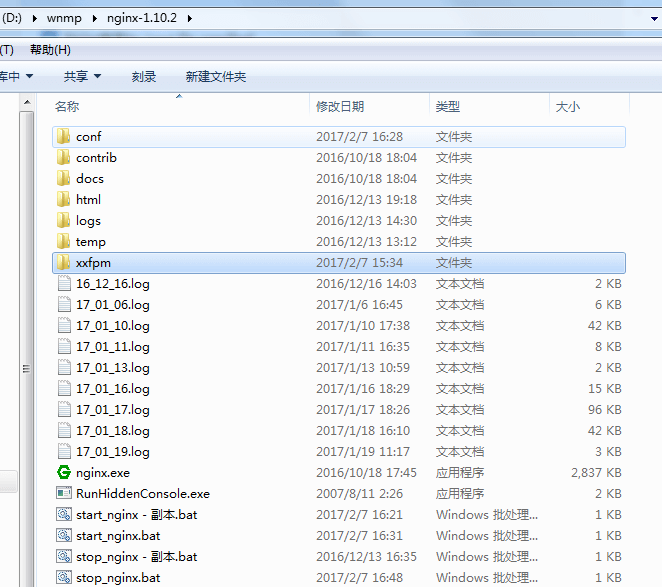Click the 17_01_13.log file icon

pyautogui.click(x=64, y=367)
